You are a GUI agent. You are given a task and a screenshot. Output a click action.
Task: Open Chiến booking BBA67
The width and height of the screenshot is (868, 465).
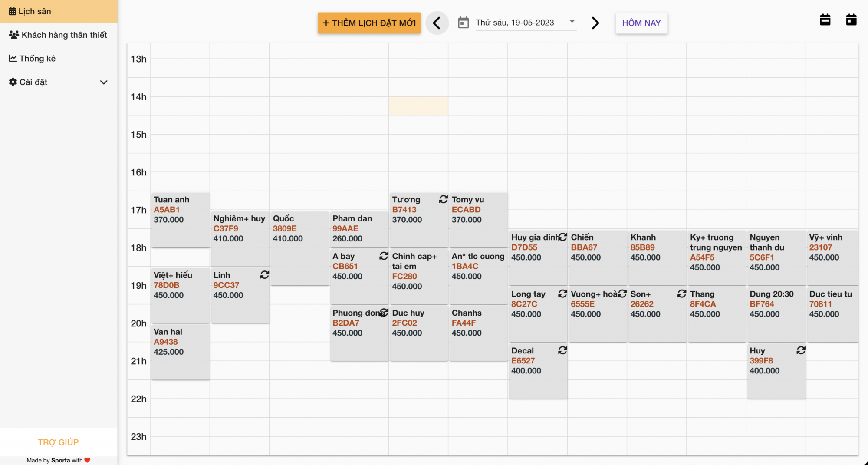tap(598, 258)
